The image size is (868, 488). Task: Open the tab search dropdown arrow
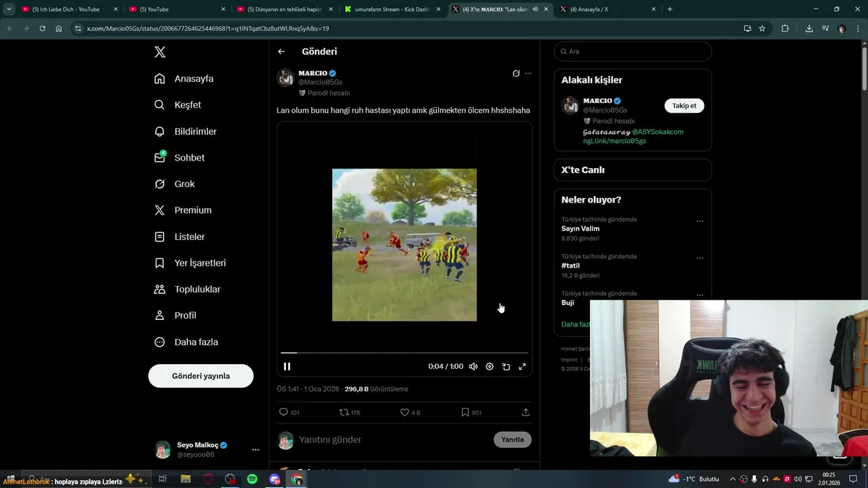coord(9,9)
